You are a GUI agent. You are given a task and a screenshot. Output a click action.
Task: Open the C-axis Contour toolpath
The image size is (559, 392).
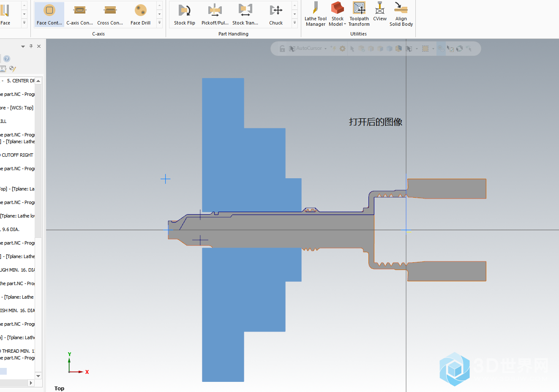coord(79,14)
